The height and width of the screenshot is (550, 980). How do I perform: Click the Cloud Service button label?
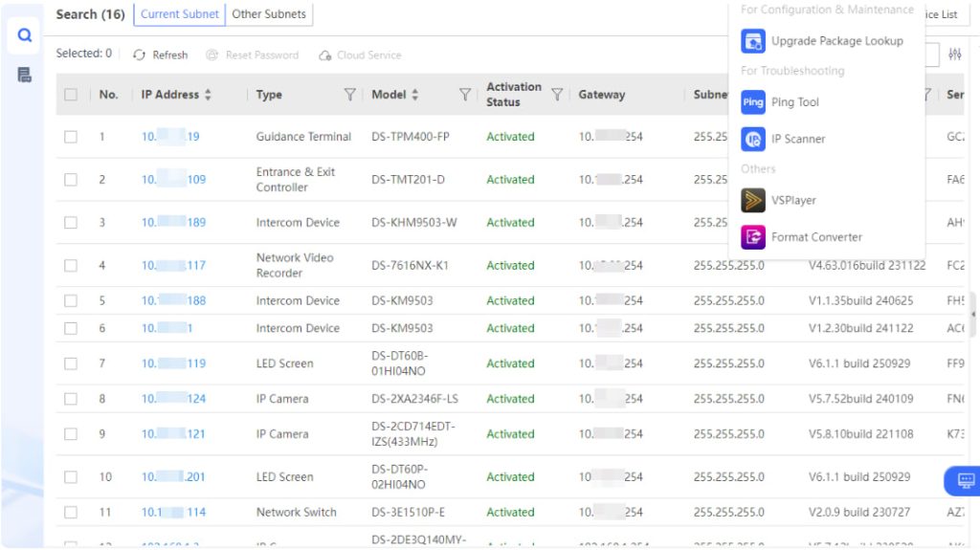(368, 55)
